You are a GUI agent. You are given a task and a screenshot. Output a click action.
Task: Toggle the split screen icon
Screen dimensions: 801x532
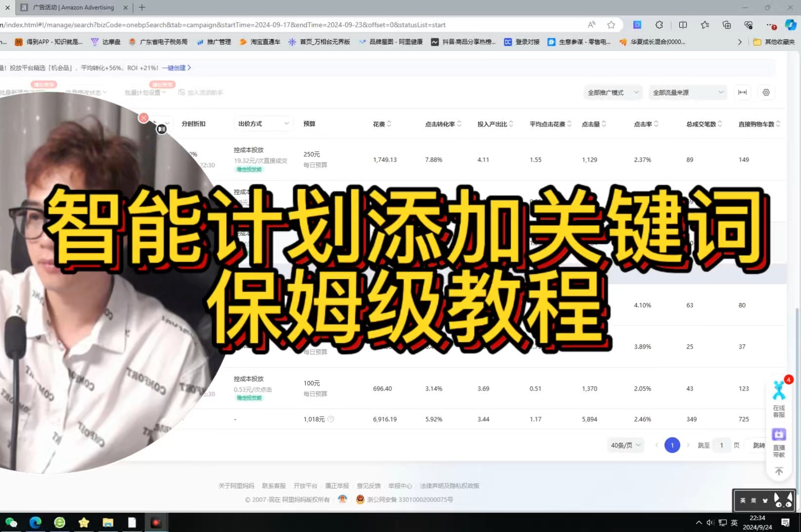[x=683, y=25]
